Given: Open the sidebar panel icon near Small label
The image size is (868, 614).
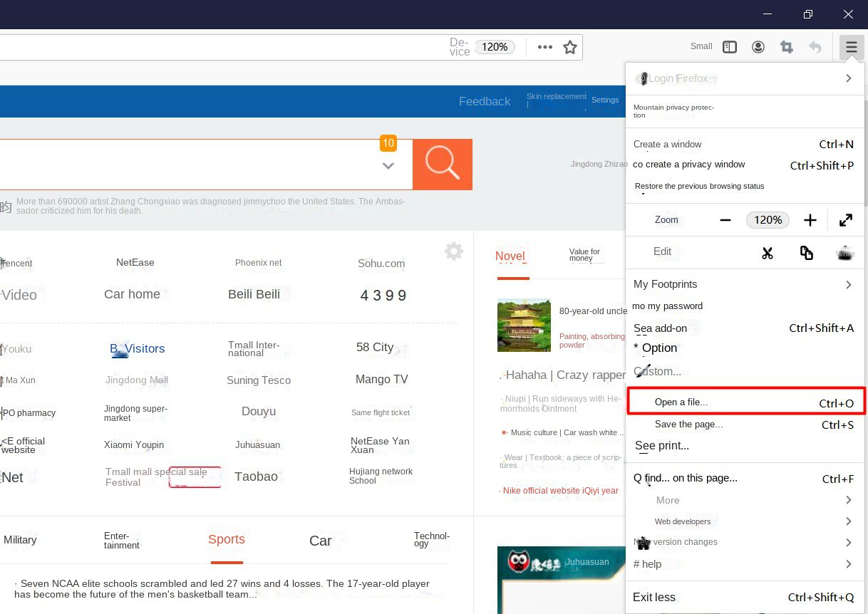Looking at the screenshot, I should pos(730,46).
